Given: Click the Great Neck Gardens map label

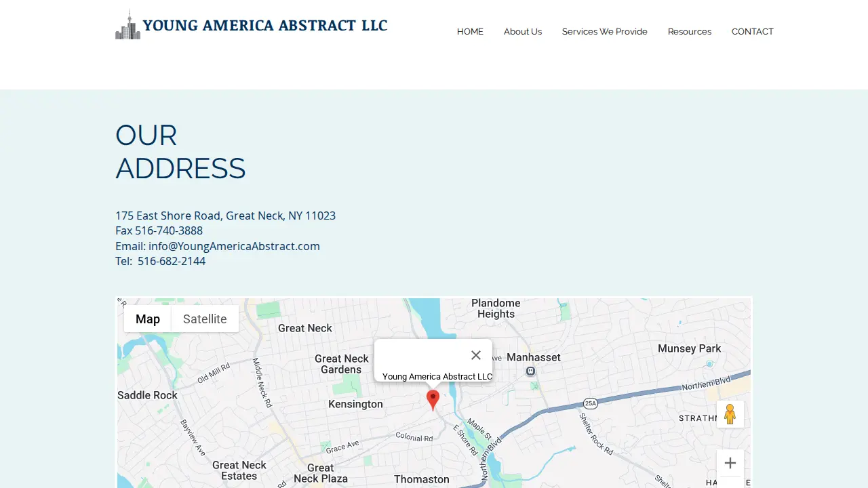Looking at the screenshot, I should coord(342,364).
